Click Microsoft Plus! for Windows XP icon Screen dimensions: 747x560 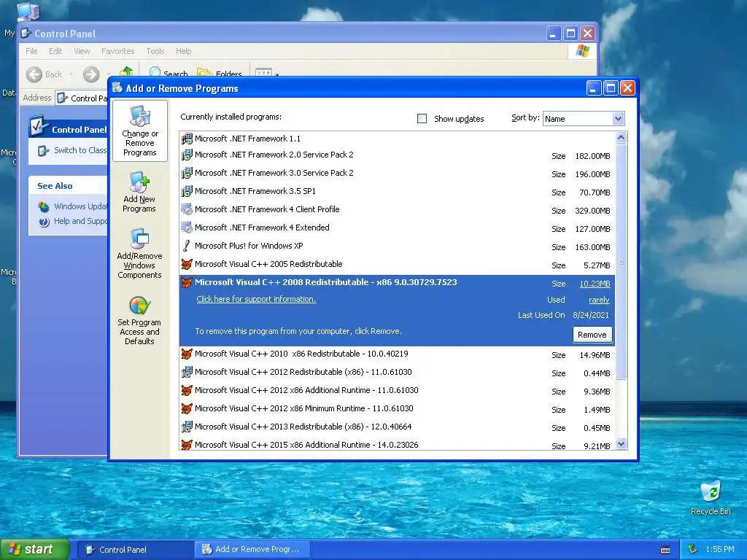(187, 246)
